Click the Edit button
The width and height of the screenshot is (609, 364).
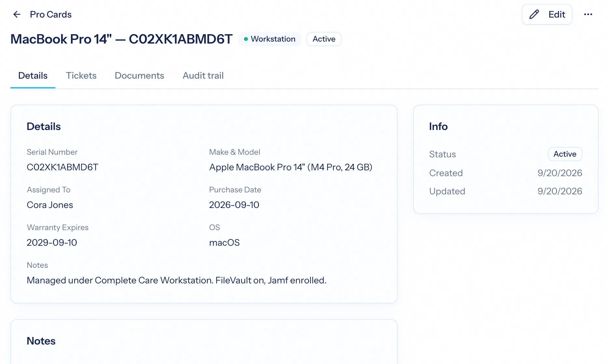pyautogui.click(x=547, y=14)
